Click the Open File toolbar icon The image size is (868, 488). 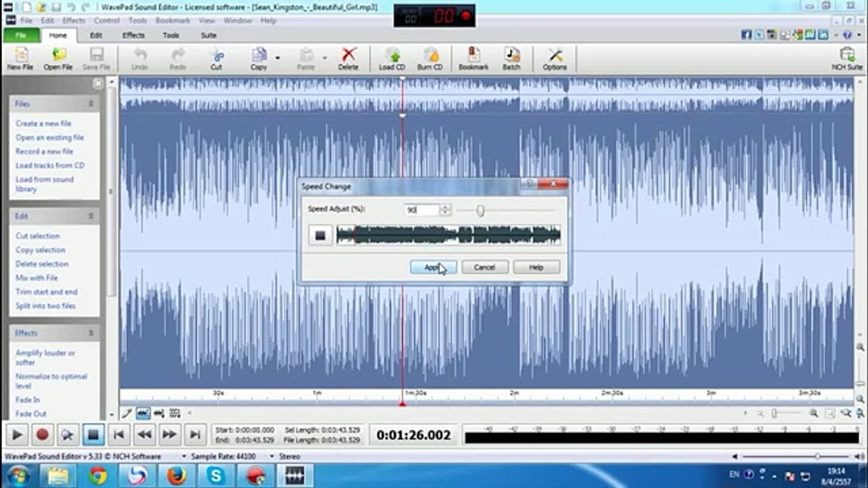pos(58,58)
